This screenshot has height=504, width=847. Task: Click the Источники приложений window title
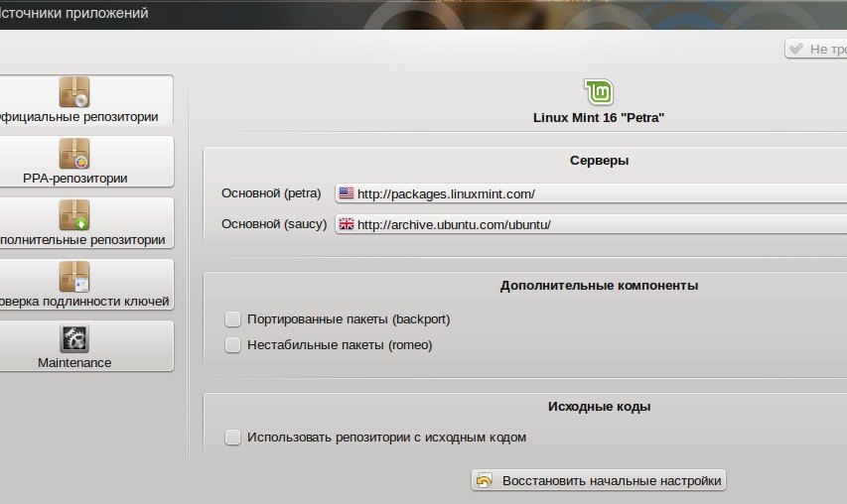click(74, 13)
